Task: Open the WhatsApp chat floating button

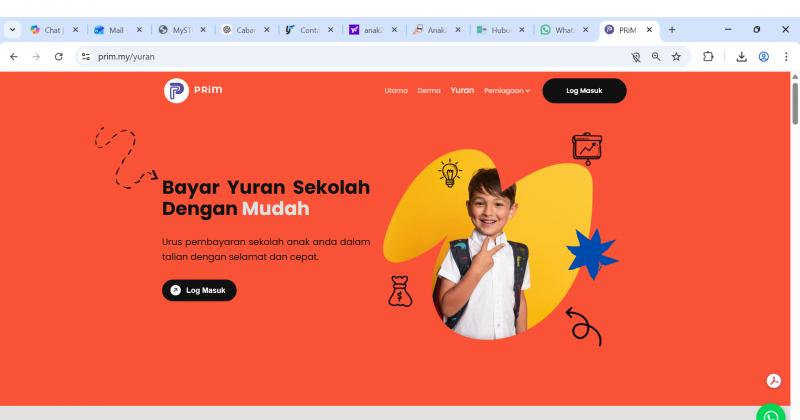Action: click(x=770, y=412)
